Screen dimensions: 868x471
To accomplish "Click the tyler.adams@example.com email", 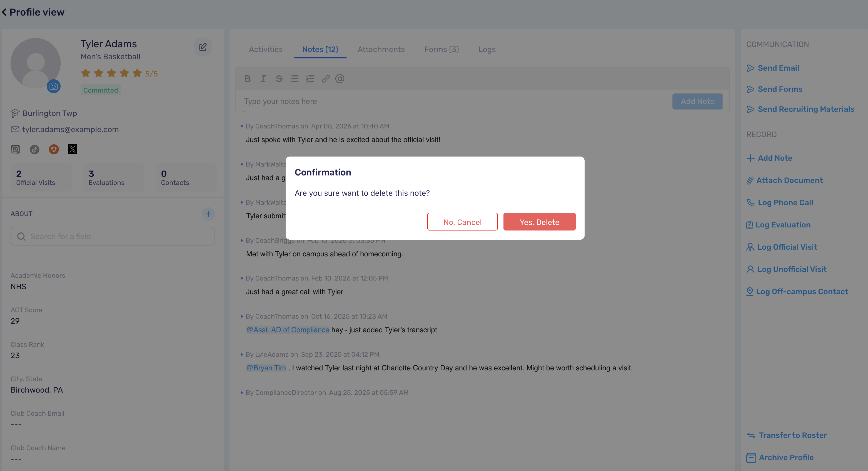I will [70, 130].
